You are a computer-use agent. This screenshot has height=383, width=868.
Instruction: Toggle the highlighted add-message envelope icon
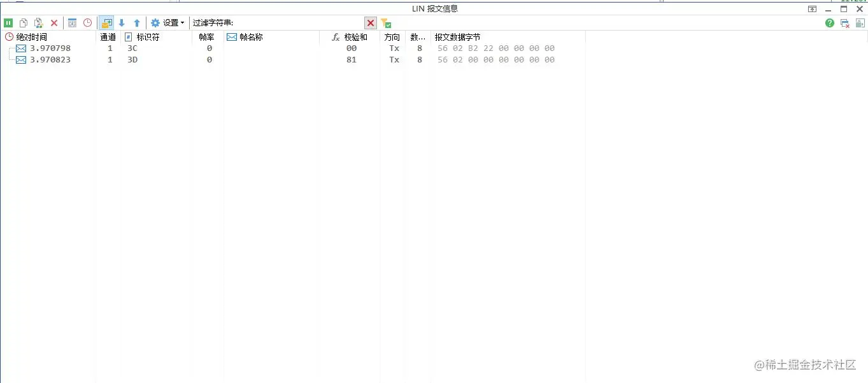[106, 23]
